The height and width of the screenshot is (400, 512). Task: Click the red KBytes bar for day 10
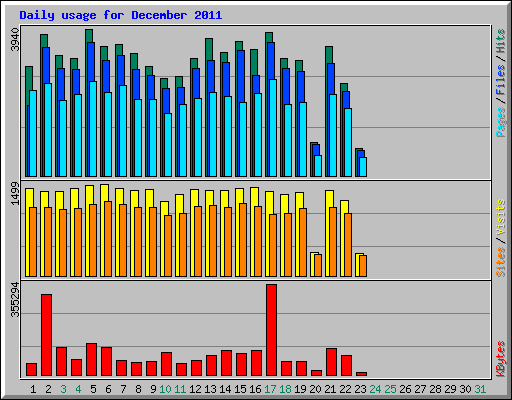pyautogui.click(x=166, y=364)
